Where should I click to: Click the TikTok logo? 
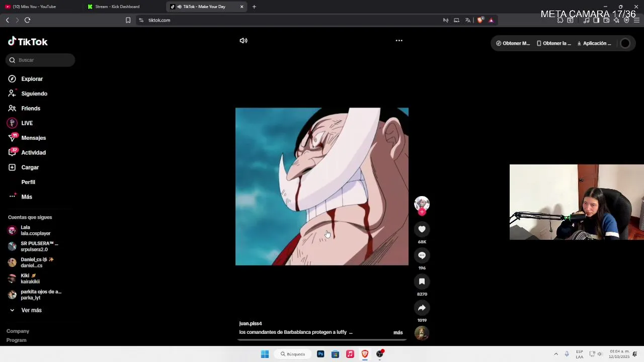[28, 42]
